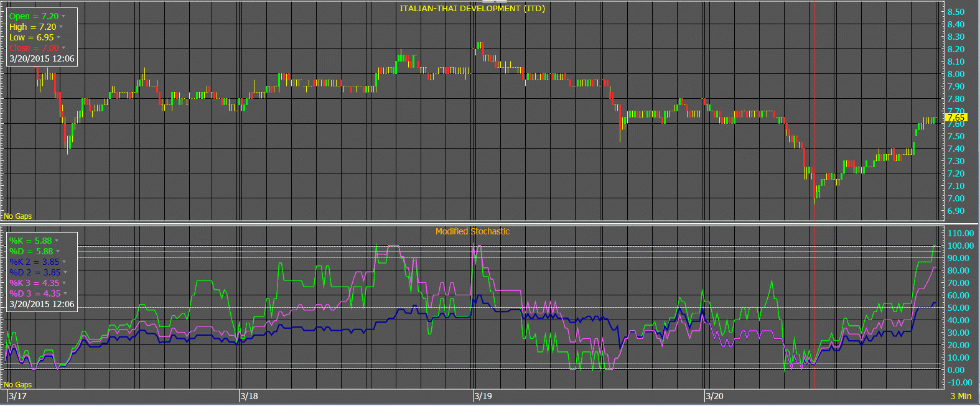980x406 pixels.
Task: Click the No Gaps label in price pane
Action: [x=18, y=216]
